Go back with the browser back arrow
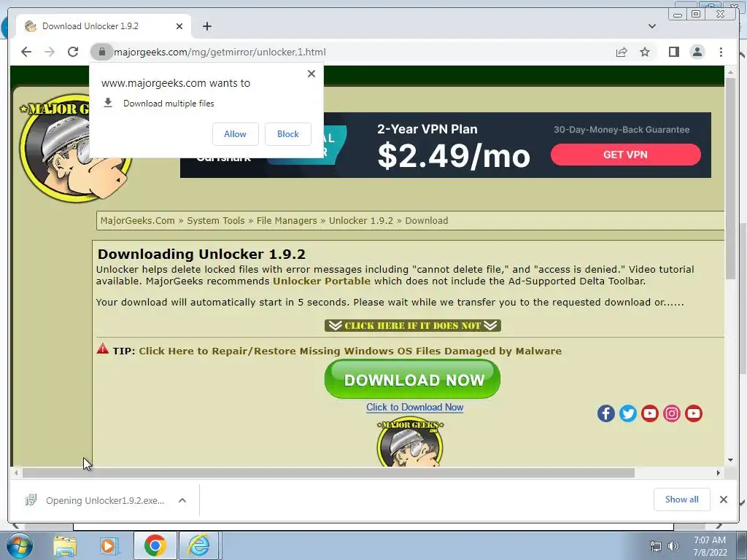 26,52
